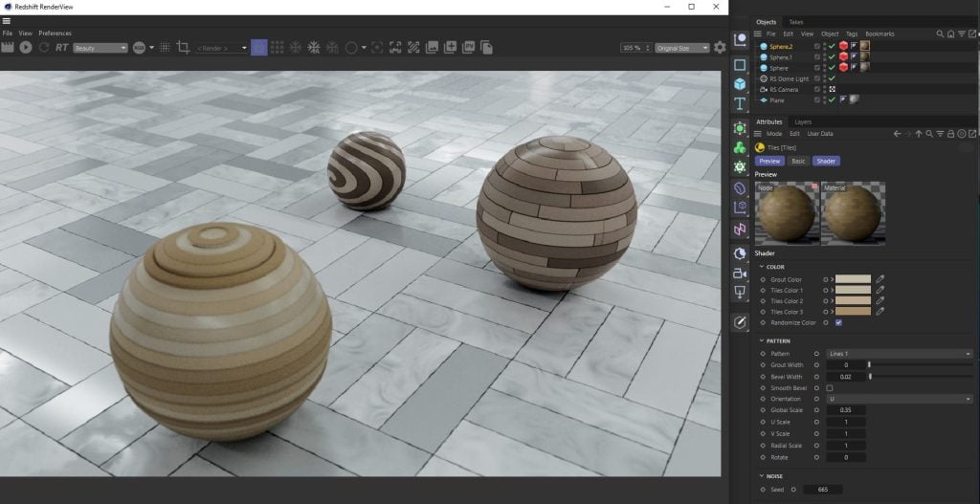Open the Preferences menu in RenderView
Screen dimensions: 980x504
click(x=55, y=33)
